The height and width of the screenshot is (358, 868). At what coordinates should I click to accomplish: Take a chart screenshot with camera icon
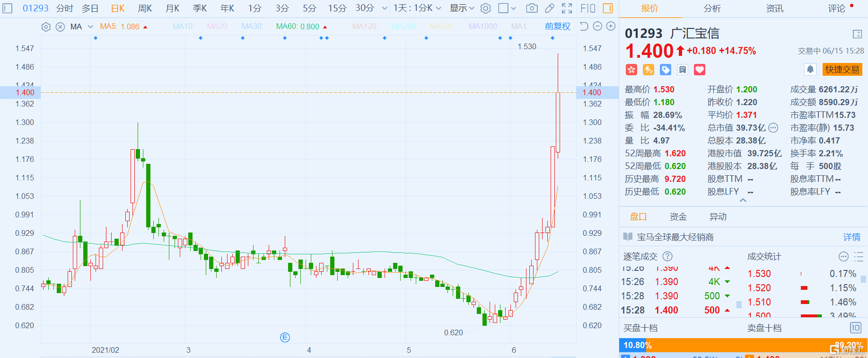[x=532, y=8]
